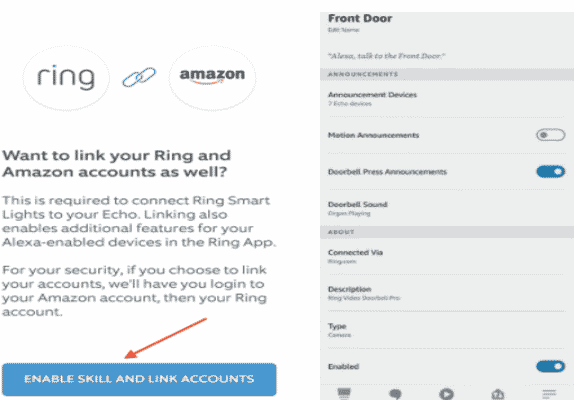Open Doorbell Sound selection
Viewport: 574px width, 400px height.
click(447, 208)
